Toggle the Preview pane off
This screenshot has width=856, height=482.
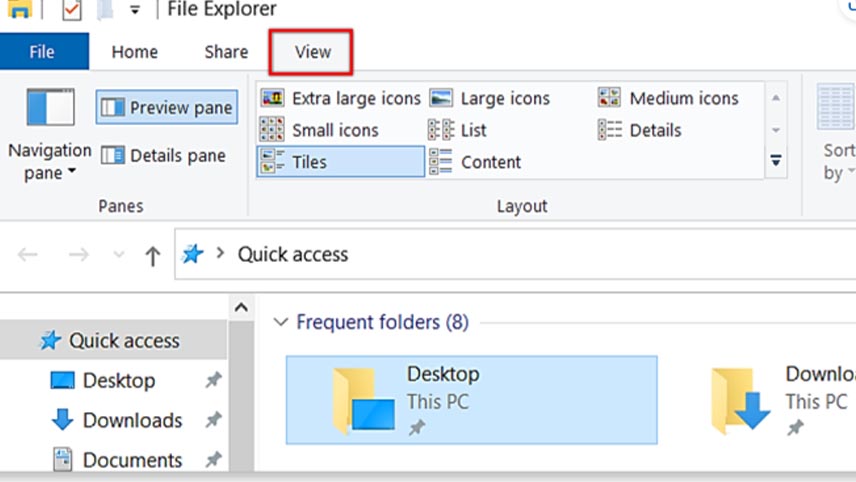(x=167, y=107)
